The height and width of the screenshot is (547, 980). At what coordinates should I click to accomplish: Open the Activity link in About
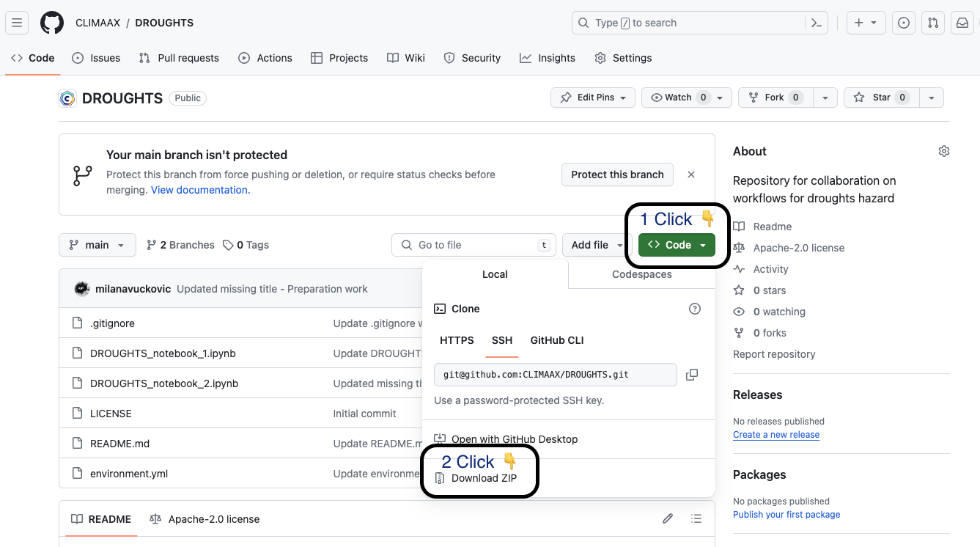click(x=761, y=269)
